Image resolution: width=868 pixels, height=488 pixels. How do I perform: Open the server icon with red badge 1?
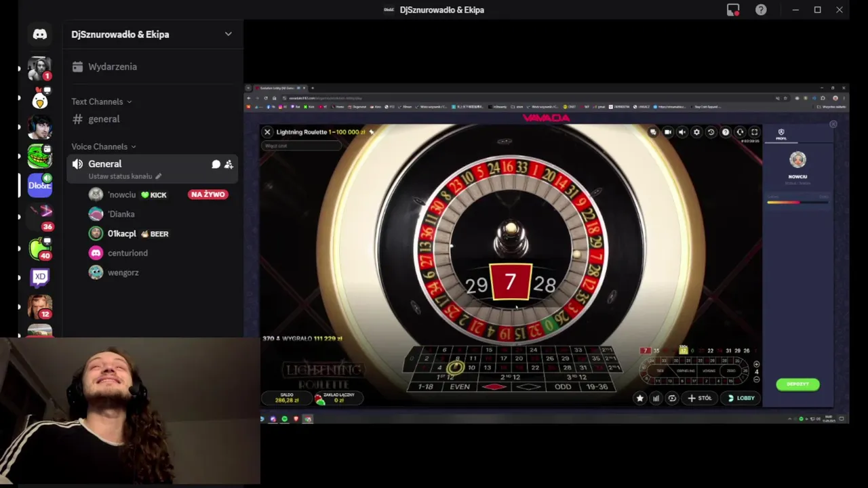[40, 68]
